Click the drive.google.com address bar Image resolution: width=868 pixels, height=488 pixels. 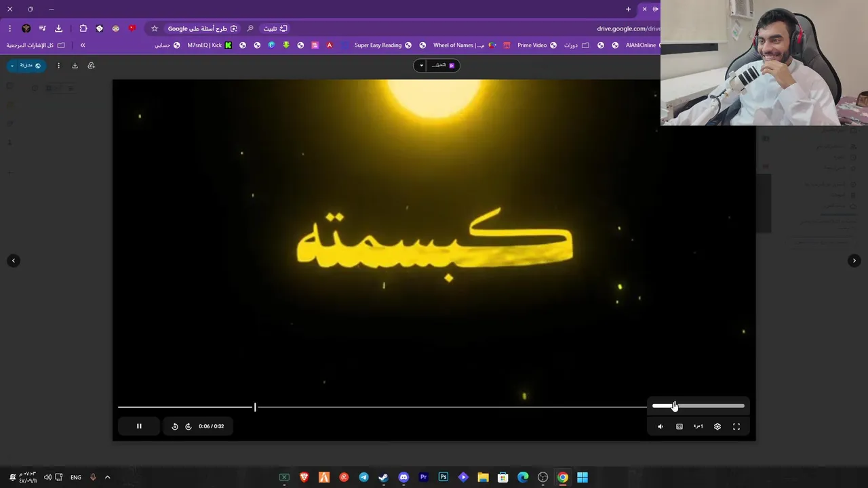pyautogui.click(x=628, y=28)
